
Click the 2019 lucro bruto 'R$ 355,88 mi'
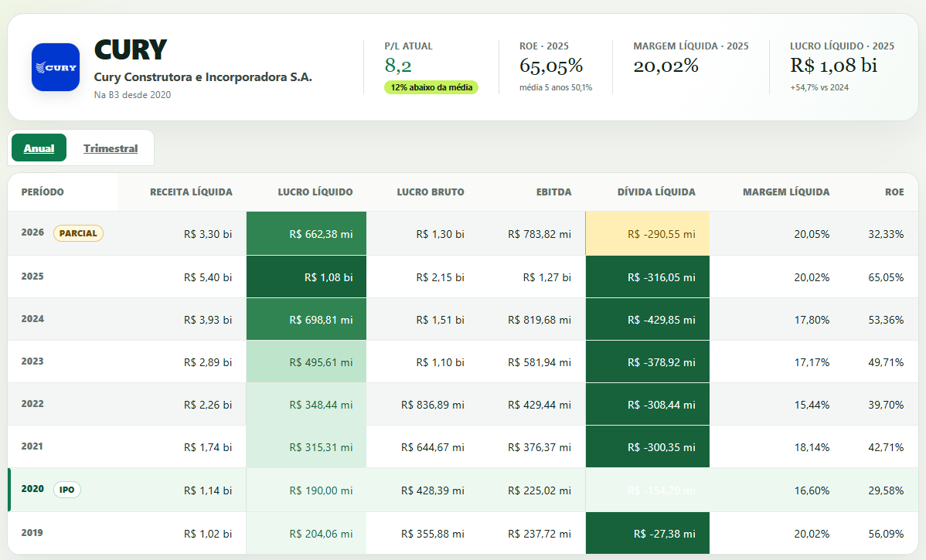(x=432, y=534)
